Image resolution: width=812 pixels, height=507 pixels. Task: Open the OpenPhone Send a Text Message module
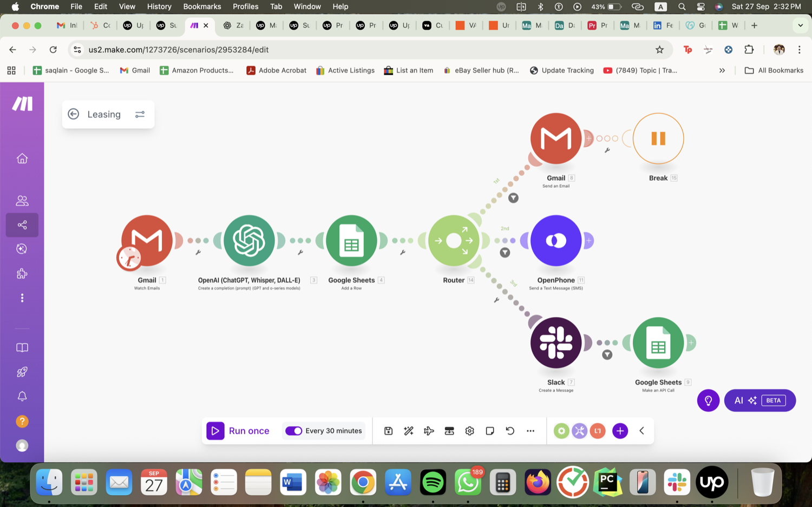556,240
